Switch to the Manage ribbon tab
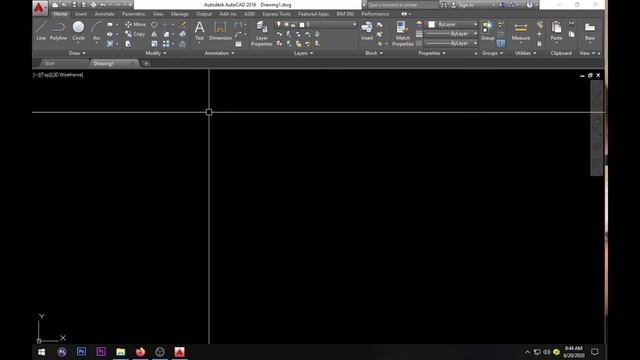640x360 pixels. tap(180, 14)
